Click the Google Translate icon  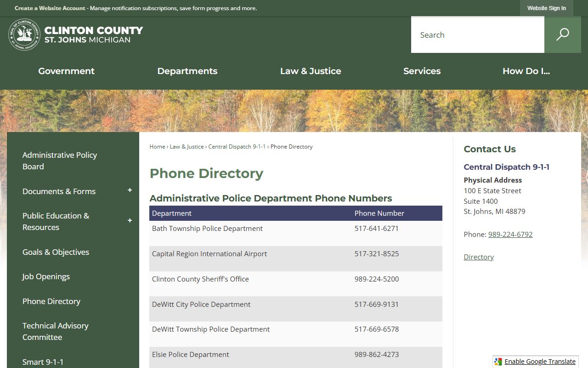click(498, 362)
